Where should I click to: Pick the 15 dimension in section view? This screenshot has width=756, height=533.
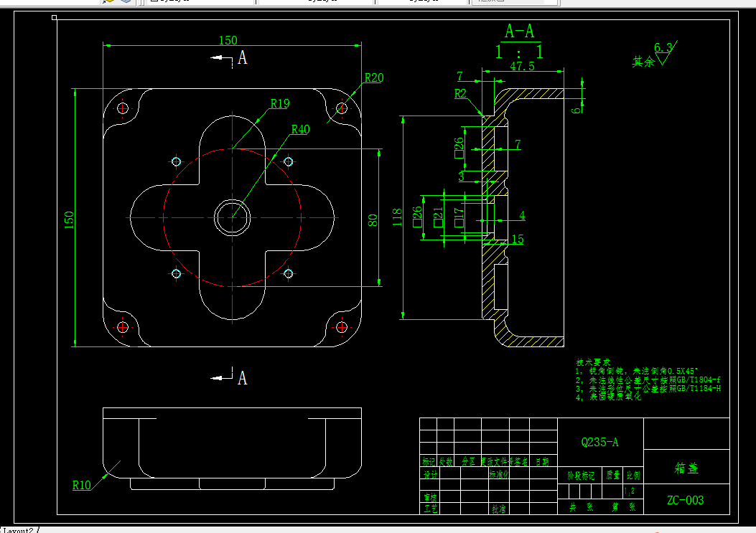coord(518,239)
